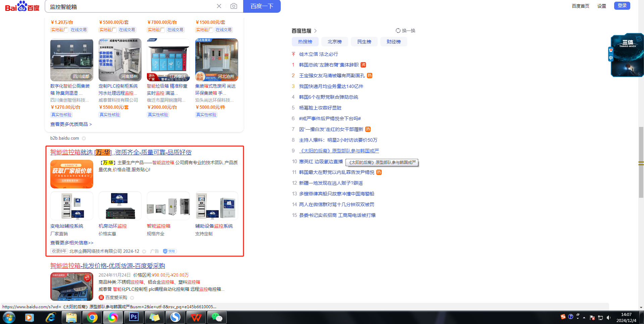This screenshot has height=324, width=644.
Task: Open hot search 县委书记实名招商 工商局电话被打爆
Action: click(x=337, y=215)
